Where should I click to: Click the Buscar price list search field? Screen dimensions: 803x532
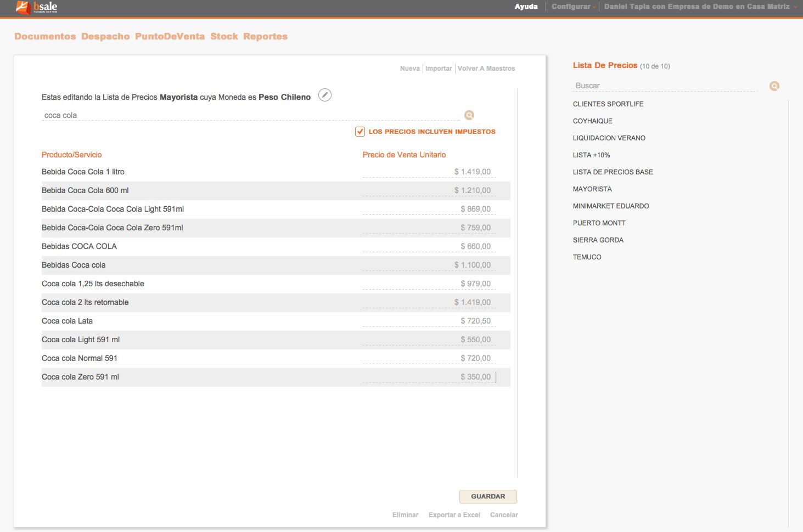tap(664, 86)
